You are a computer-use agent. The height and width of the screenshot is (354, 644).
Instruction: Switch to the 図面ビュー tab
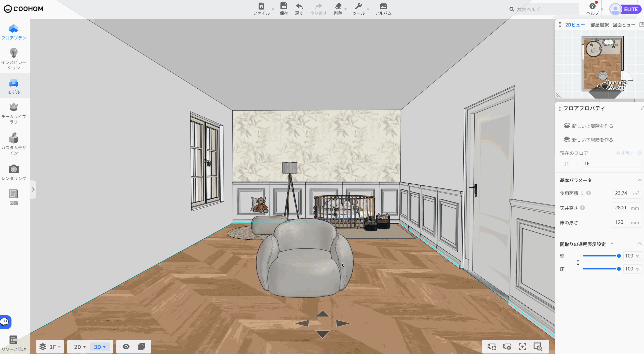624,25
